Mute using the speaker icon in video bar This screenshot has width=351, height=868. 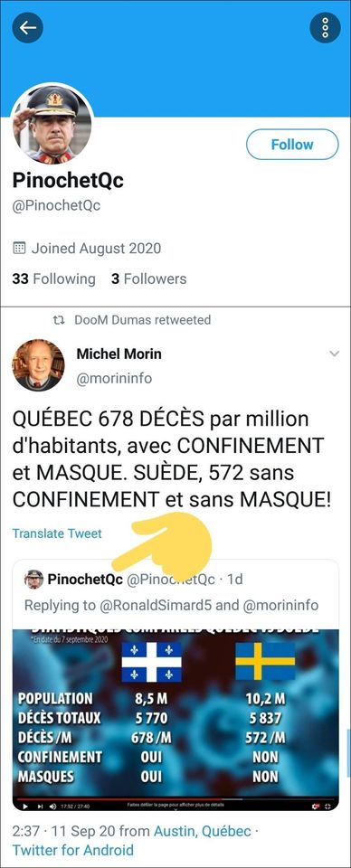click(52, 807)
